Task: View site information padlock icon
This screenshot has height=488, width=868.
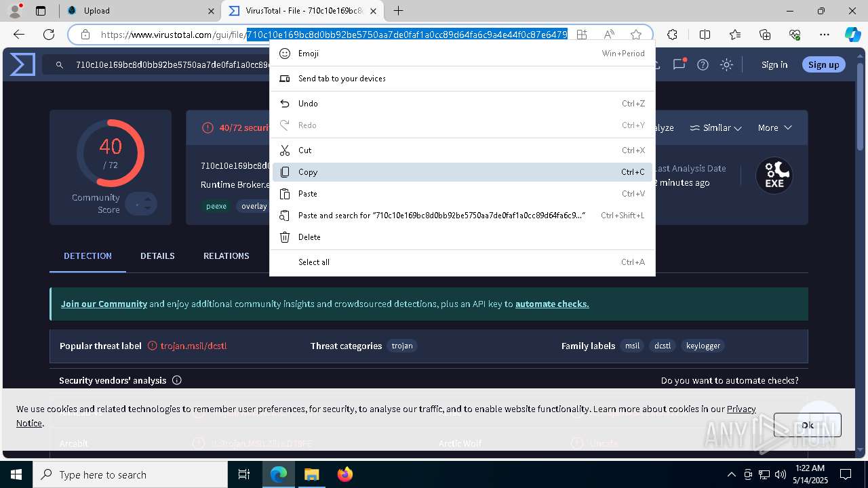Action: (x=85, y=35)
